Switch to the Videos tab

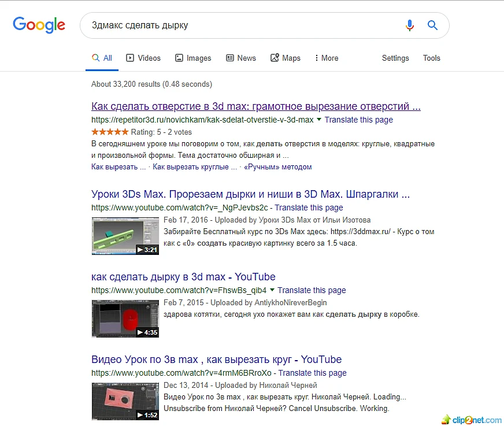[143, 58]
